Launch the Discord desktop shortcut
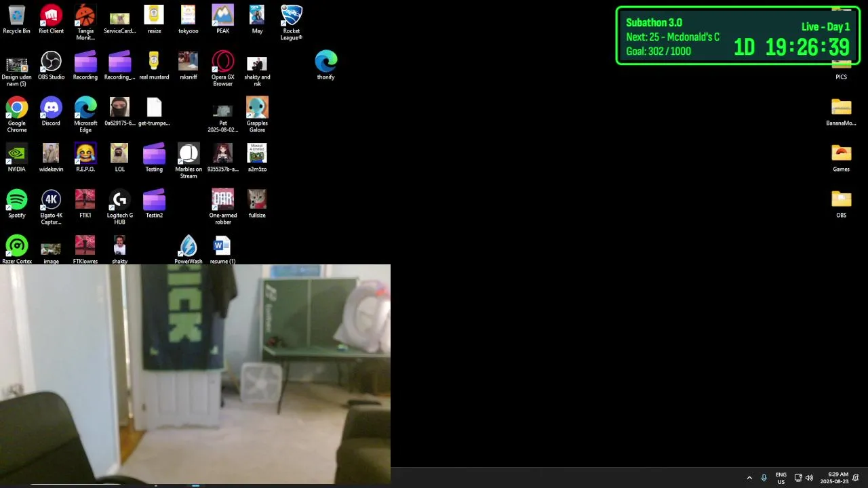The image size is (868, 488). [x=51, y=112]
